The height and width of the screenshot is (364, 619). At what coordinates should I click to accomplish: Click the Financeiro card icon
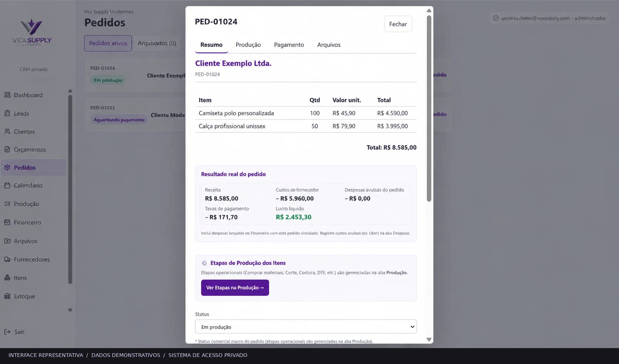click(x=7, y=222)
